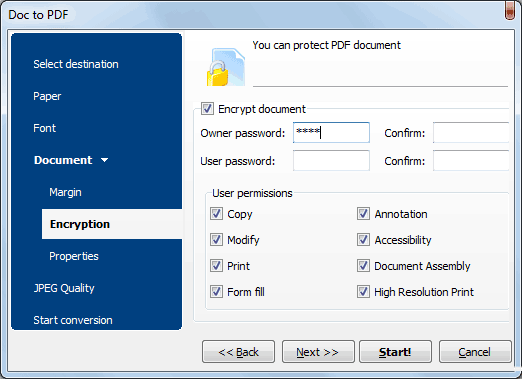Toggle the Copy permission checkbox
The image size is (522, 379).
[x=216, y=214]
